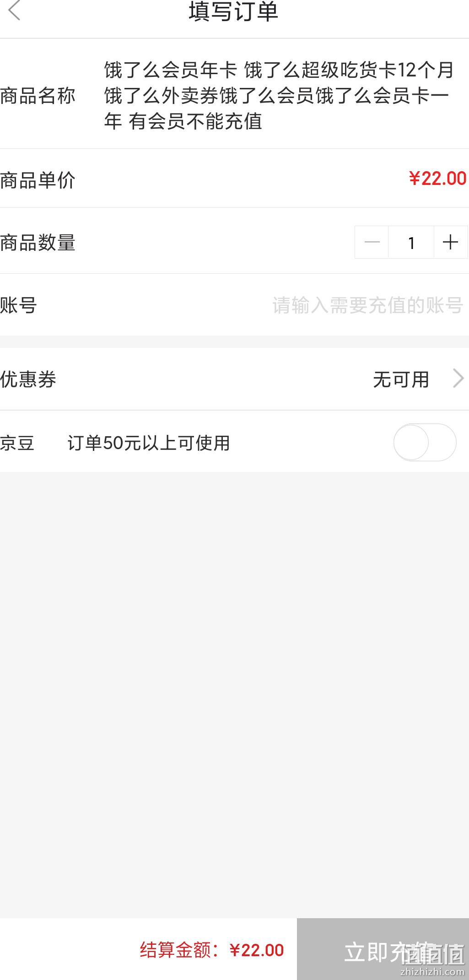Toggle the 京豆 switch on
This screenshot has height=980, width=469.
(425, 442)
